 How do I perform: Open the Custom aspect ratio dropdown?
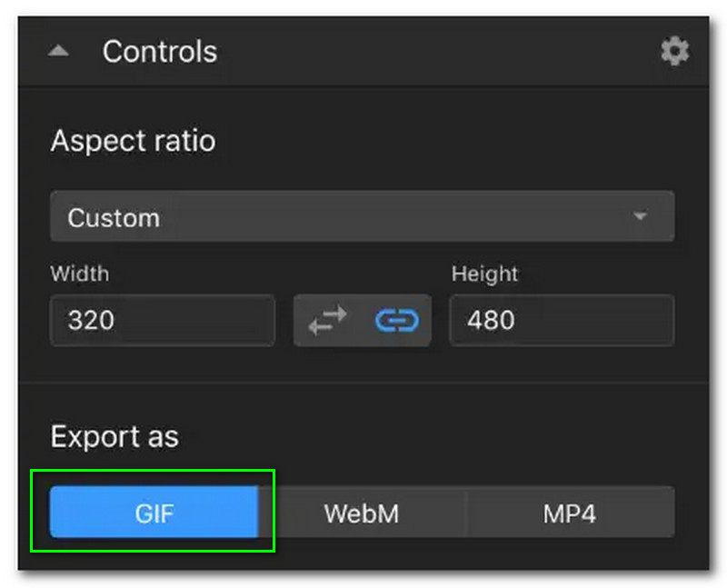point(362,217)
